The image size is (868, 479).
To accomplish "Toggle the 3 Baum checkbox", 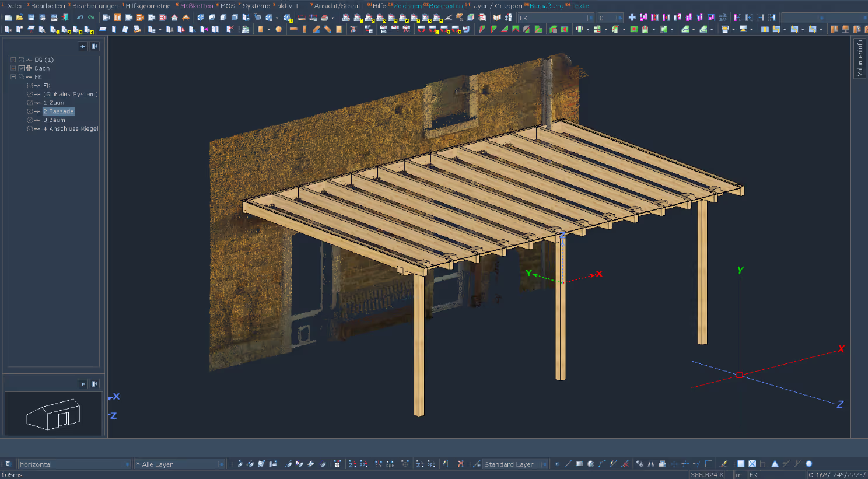I will pos(30,120).
